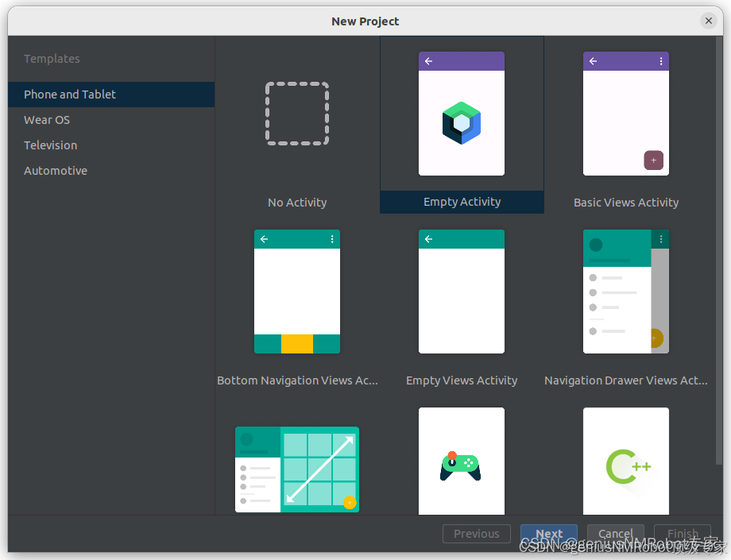Click the overflow menu dots in Basic Views preview
The height and width of the screenshot is (560, 731).
point(660,60)
